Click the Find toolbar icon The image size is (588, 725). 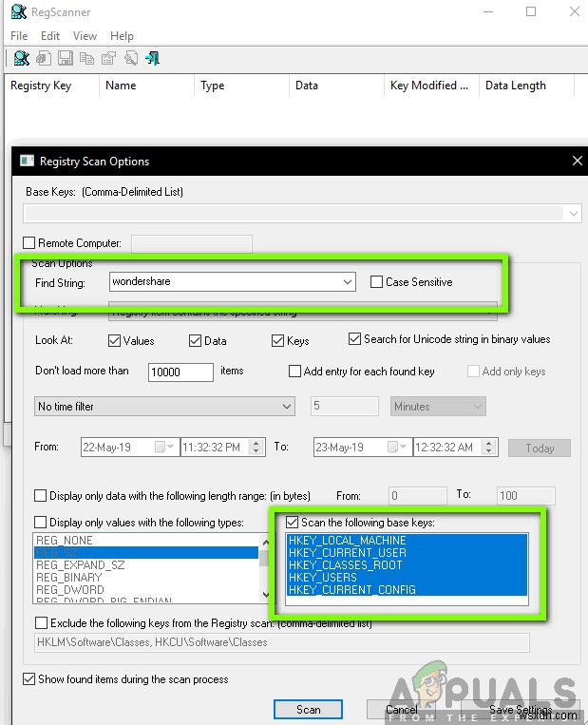pyautogui.click(x=131, y=58)
